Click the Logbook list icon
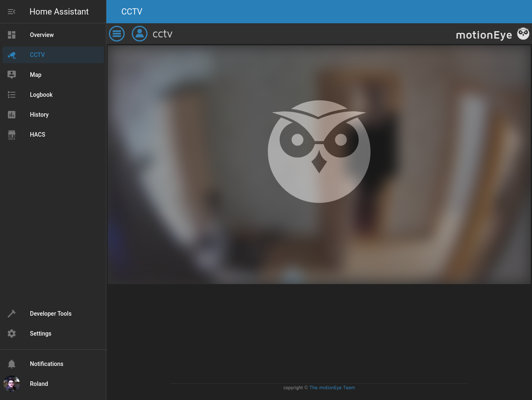Image resolution: width=532 pixels, height=400 pixels. pyautogui.click(x=12, y=95)
